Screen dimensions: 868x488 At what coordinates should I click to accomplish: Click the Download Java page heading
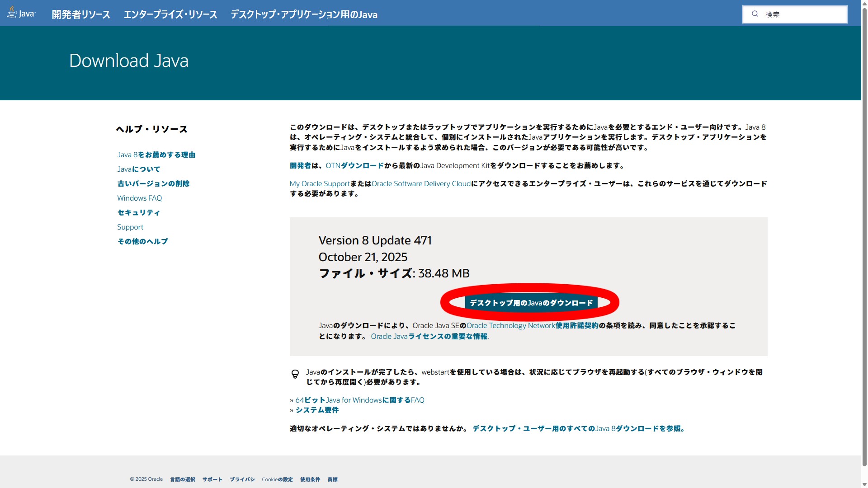[129, 61]
